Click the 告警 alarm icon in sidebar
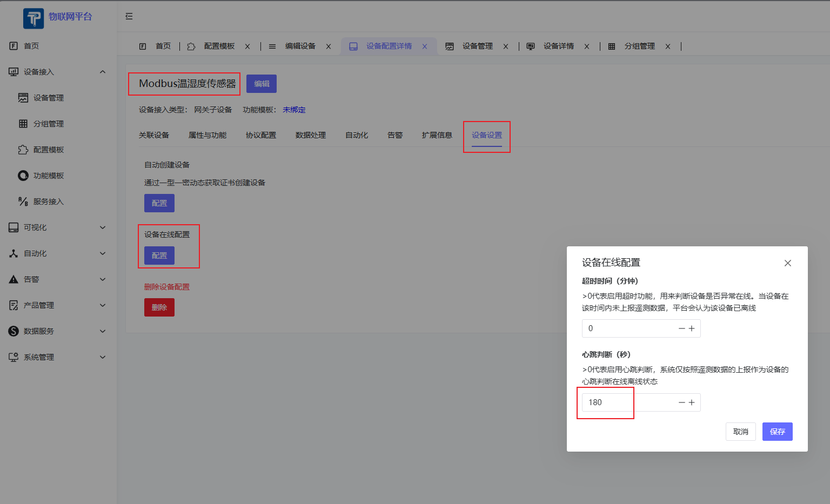Image resolution: width=830 pixels, height=504 pixels. click(x=13, y=279)
